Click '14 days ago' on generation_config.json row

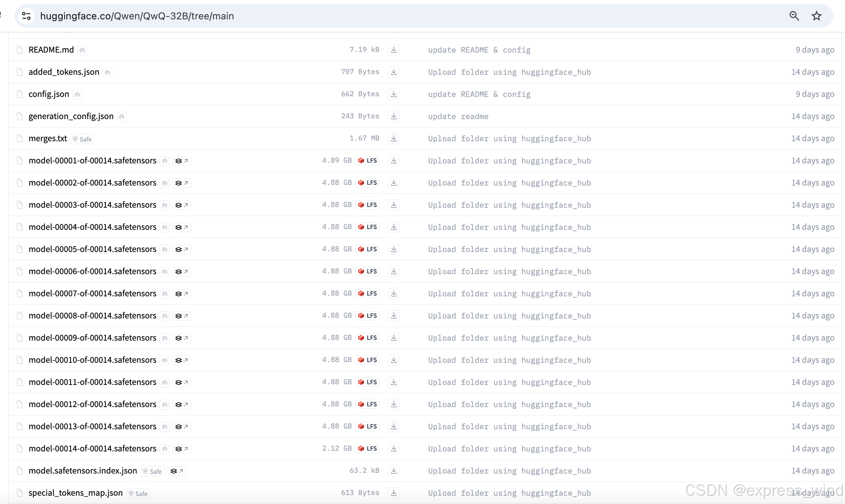(813, 116)
